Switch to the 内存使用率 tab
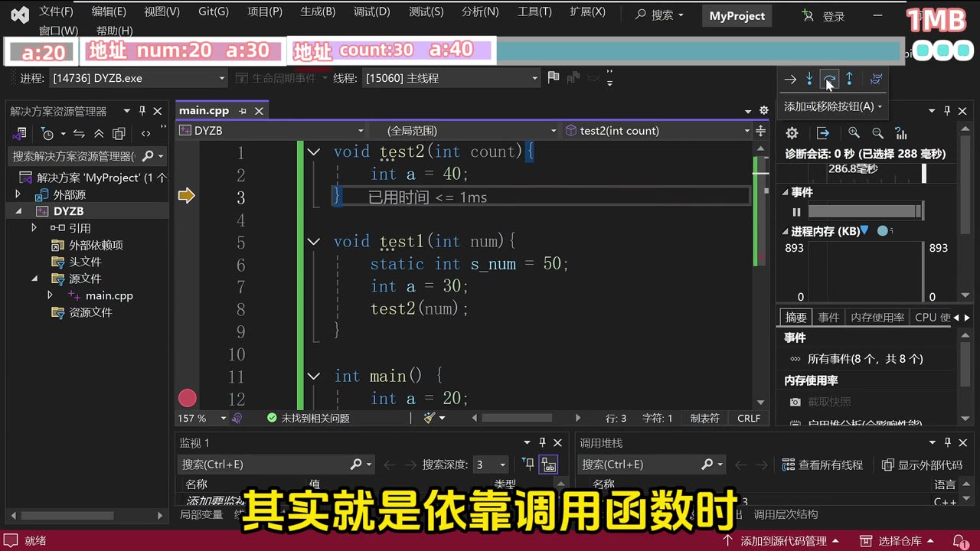This screenshot has width=980, height=551. click(877, 317)
